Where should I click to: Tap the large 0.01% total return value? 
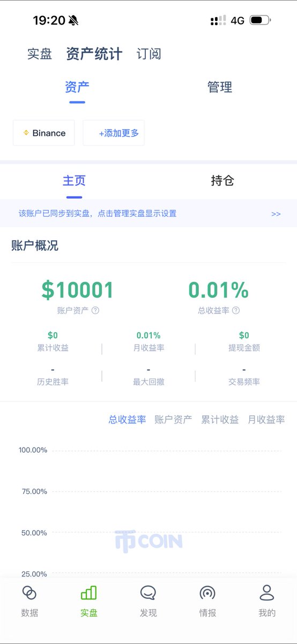point(219,290)
